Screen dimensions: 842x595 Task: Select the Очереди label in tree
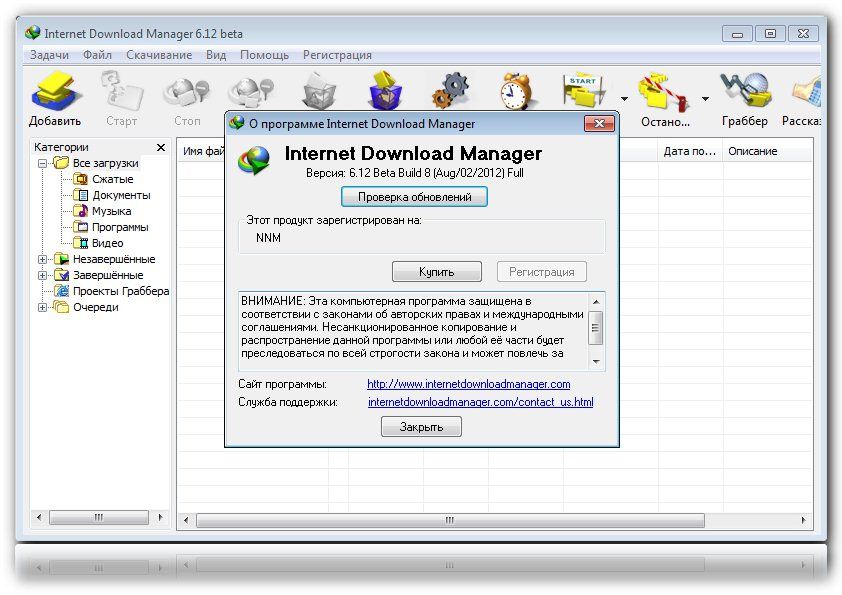click(x=96, y=308)
